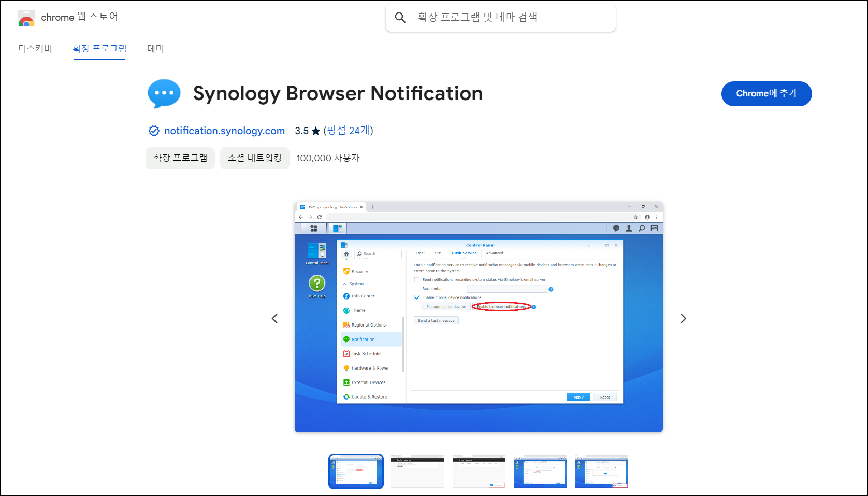The width and height of the screenshot is (868, 496).
Task: Click the Synology Browser Notification title
Action: tap(338, 93)
